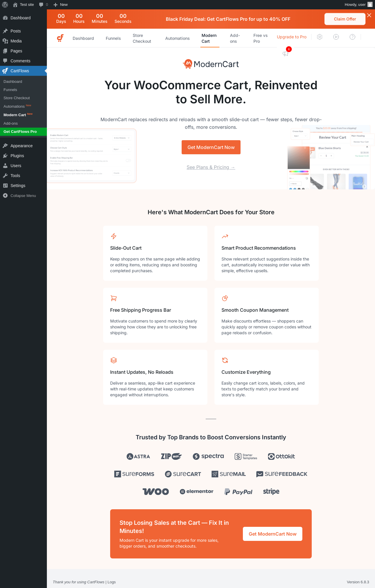Viewport: 375px width, 588px height.
Task: Open the Free vs Pro tab
Action: point(260,38)
